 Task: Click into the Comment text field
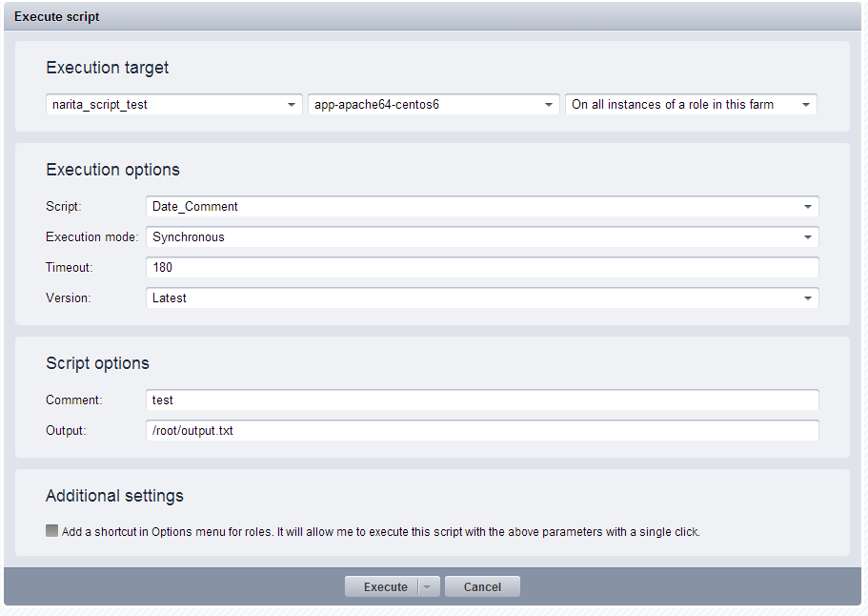pyautogui.click(x=482, y=400)
